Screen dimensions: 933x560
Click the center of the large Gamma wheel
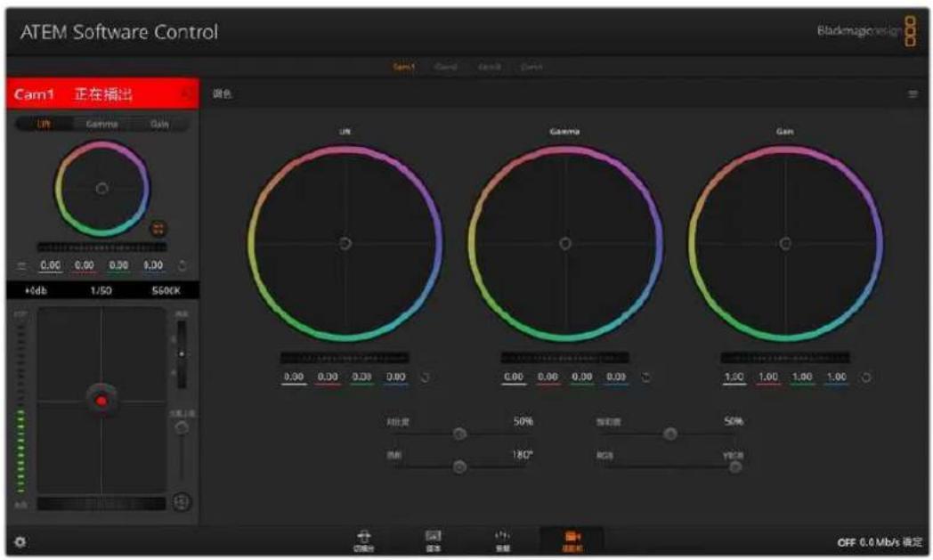coord(565,243)
